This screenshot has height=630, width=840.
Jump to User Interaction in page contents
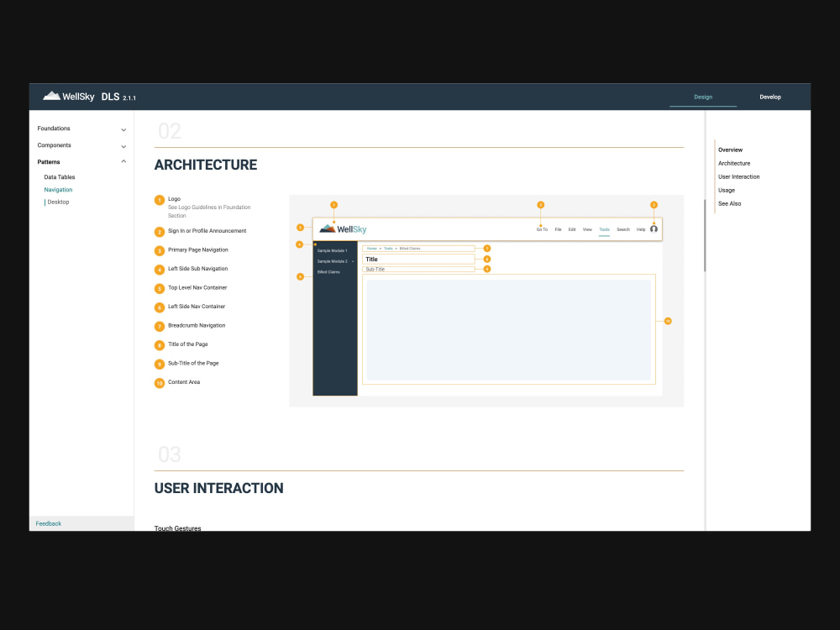click(x=738, y=176)
